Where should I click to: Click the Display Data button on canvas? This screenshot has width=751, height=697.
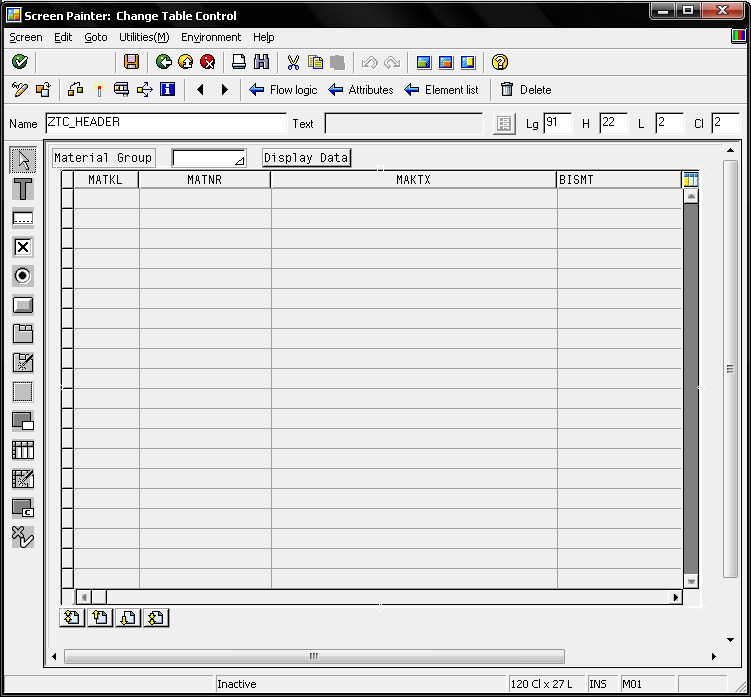tap(306, 158)
